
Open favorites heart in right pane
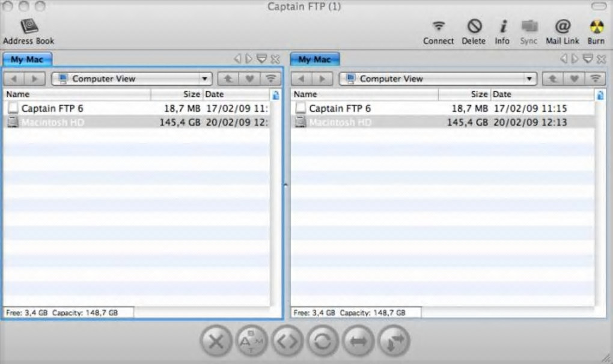(x=575, y=79)
